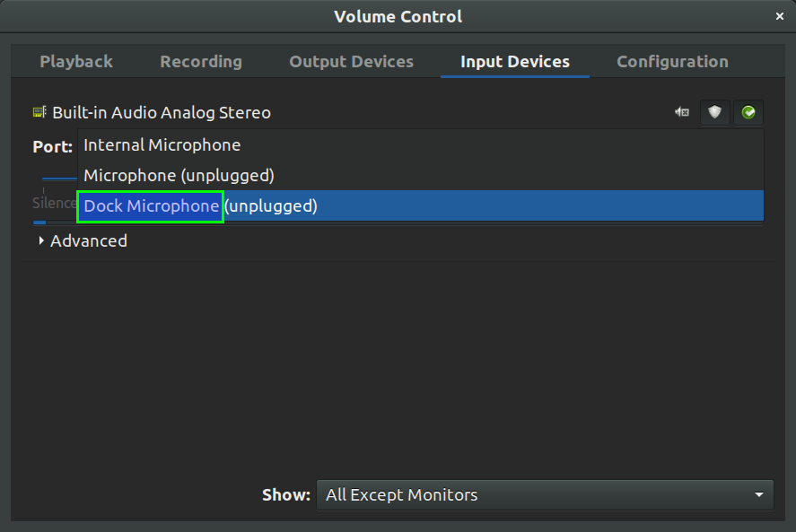Set input device as fallback (green check)
The height and width of the screenshot is (532, 796).
click(x=748, y=112)
